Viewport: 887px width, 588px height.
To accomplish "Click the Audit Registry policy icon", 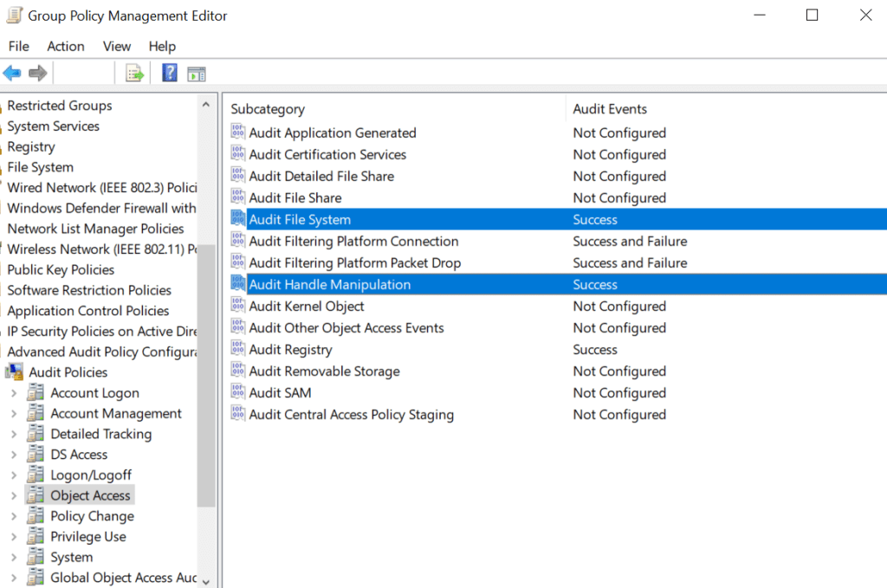I will click(238, 349).
